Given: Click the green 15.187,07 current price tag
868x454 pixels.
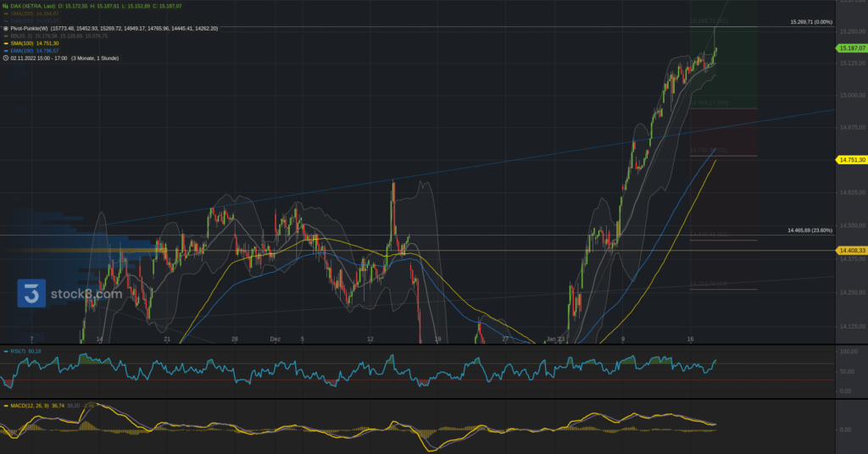Looking at the screenshot, I should click(x=850, y=49).
